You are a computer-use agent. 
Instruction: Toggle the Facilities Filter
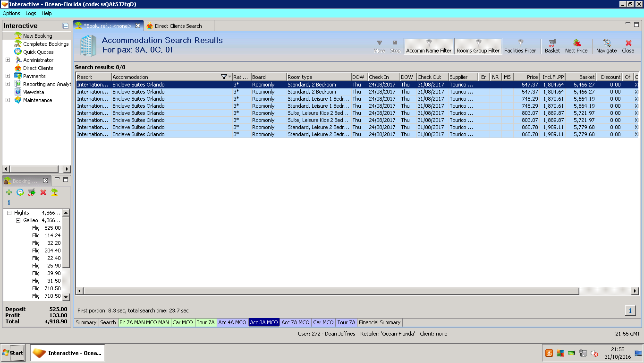pyautogui.click(x=520, y=46)
